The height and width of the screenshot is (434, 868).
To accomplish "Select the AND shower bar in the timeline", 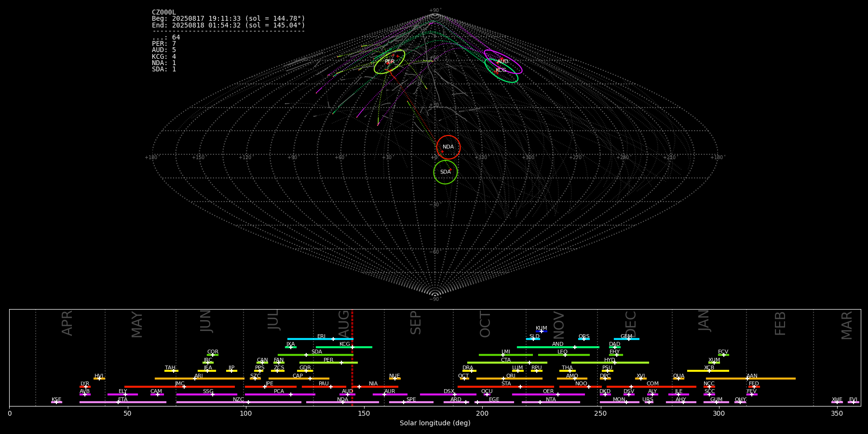I will (558, 347).
